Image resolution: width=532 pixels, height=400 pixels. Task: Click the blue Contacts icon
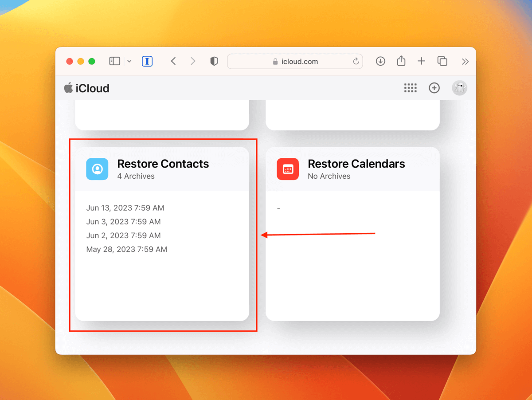click(x=97, y=169)
